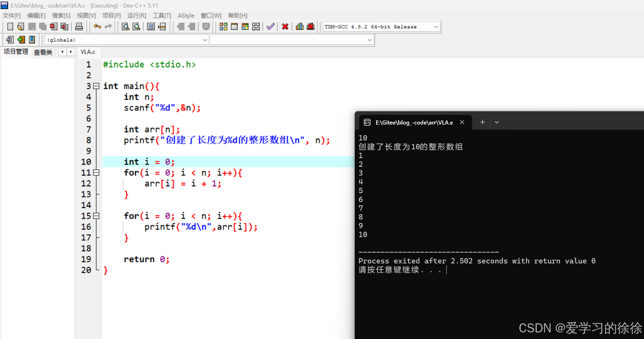The width and height of the screenshot is (644, 339).
Task: Click the New file toolbar icon
Action: pyautogui.click(x=10, y=27)
